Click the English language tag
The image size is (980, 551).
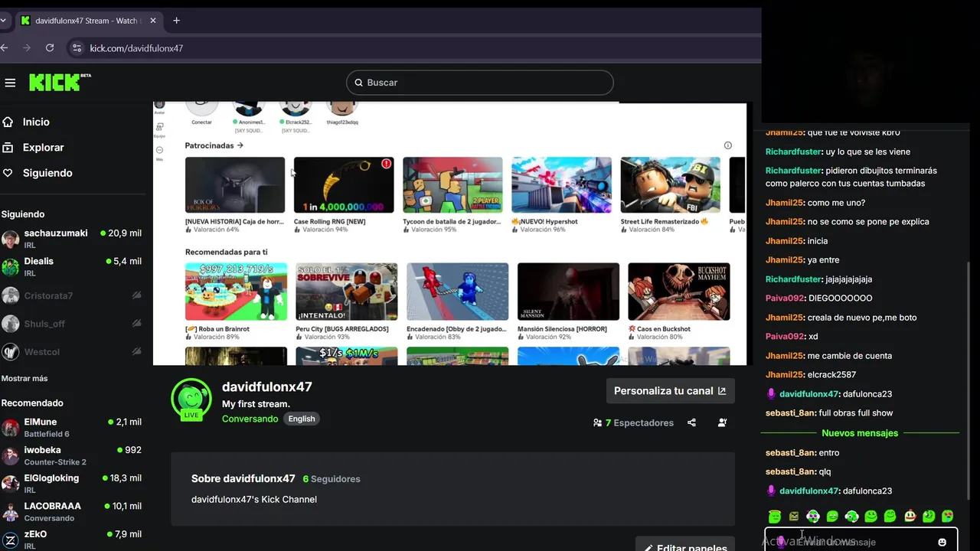pos(302,419)
